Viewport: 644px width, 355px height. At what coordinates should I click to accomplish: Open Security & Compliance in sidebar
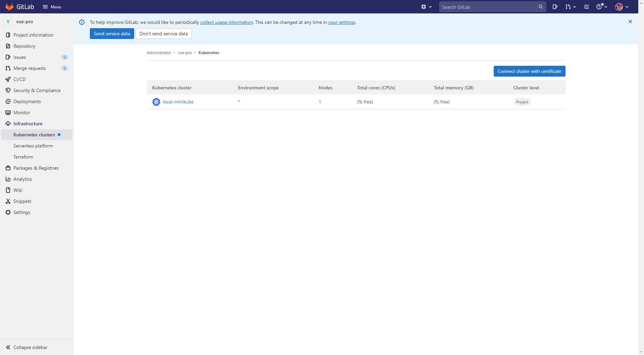coord(37,90)
